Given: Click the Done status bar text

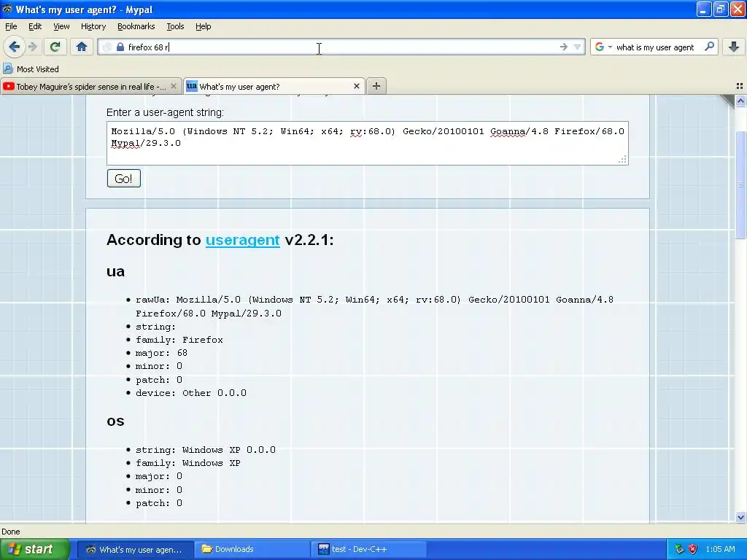Looking at the screenshot, I should tap(10, 532).
